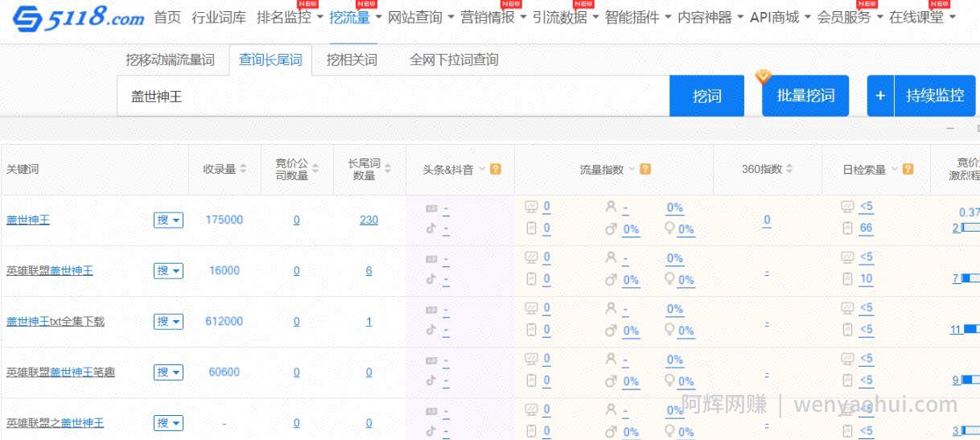Viewport: 980px width, 440px height.
Task: Open the 头条&抖音 column filter arrow
Action: (483, 169)
